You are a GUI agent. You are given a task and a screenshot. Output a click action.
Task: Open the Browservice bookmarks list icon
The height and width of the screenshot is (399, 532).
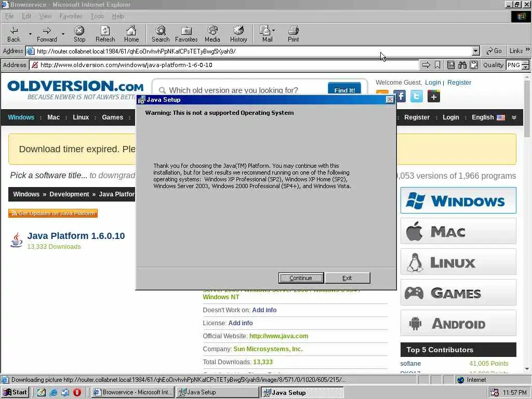tap(450, 65)
